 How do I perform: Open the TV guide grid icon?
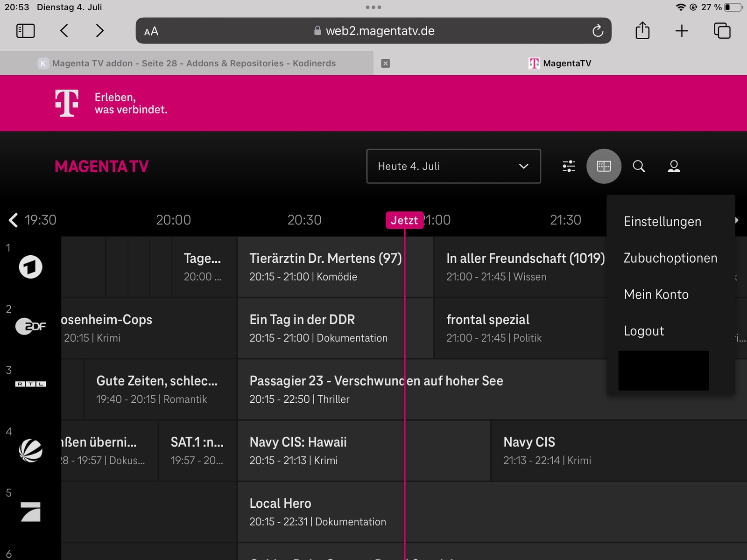pyautogui.click(x=604, y=166)
